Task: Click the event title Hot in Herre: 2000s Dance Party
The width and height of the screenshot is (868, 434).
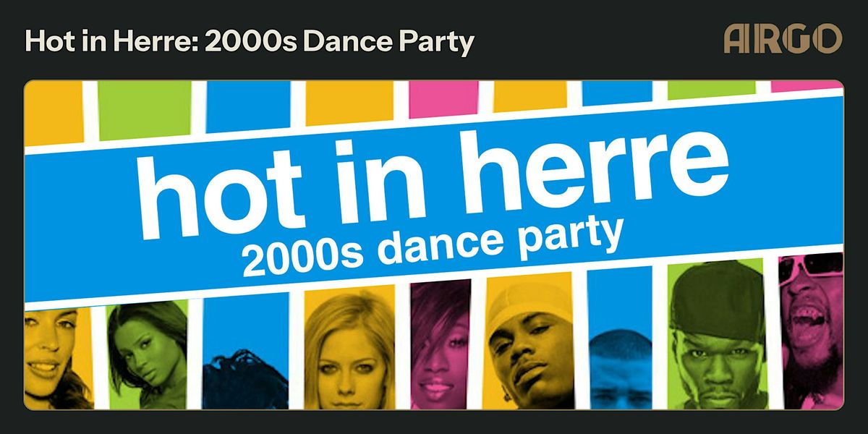Action: click(250, 41)
